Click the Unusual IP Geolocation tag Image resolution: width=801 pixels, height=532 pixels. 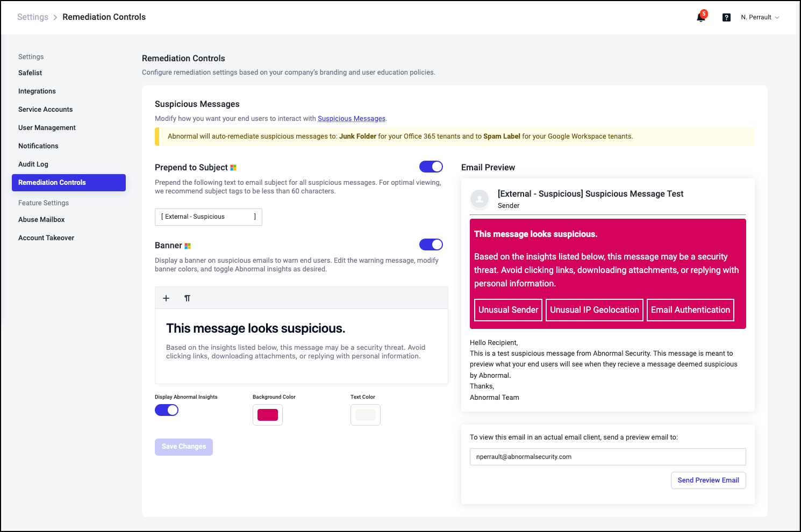point(594,310)
